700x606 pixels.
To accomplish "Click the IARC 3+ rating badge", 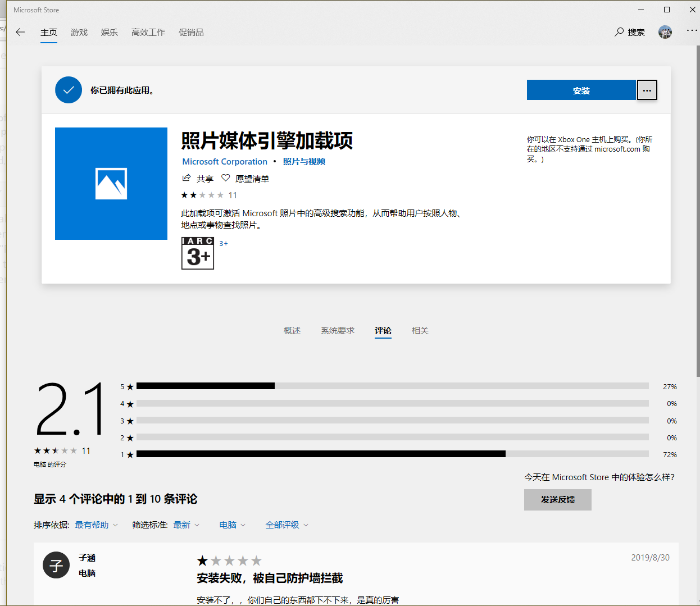I will 198,253.
